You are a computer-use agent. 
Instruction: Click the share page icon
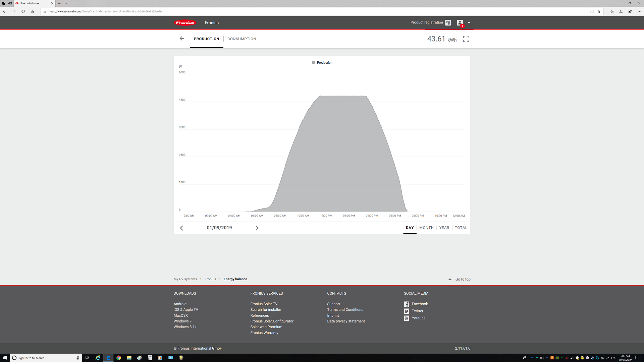(x=630, y=11)
